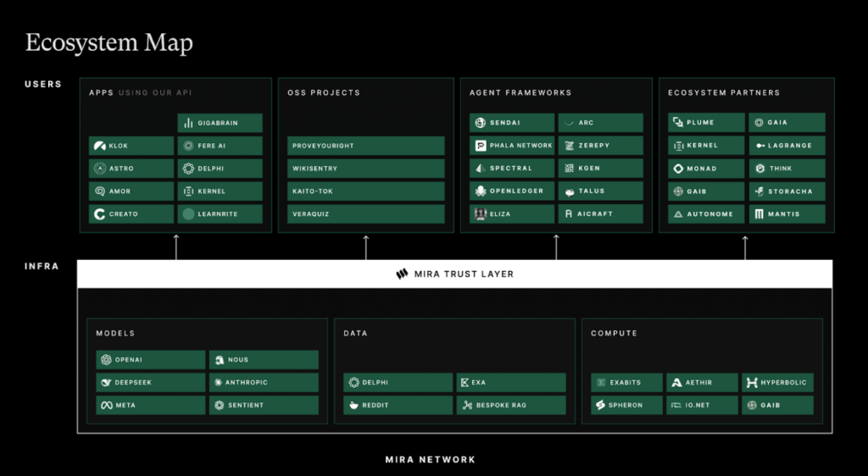Open the Phala Network tile

pyautogui.click(x=513, y=146)
